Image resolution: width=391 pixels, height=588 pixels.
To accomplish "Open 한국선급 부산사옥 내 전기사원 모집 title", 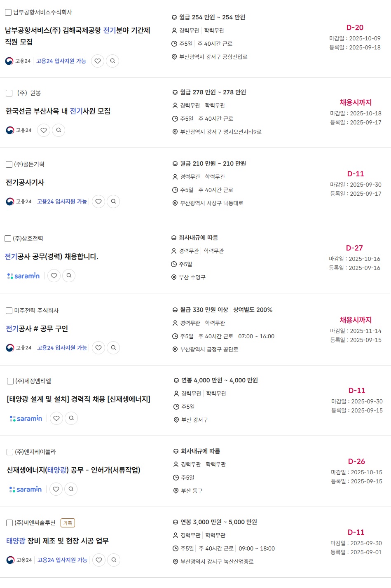I will coord(58,111).
